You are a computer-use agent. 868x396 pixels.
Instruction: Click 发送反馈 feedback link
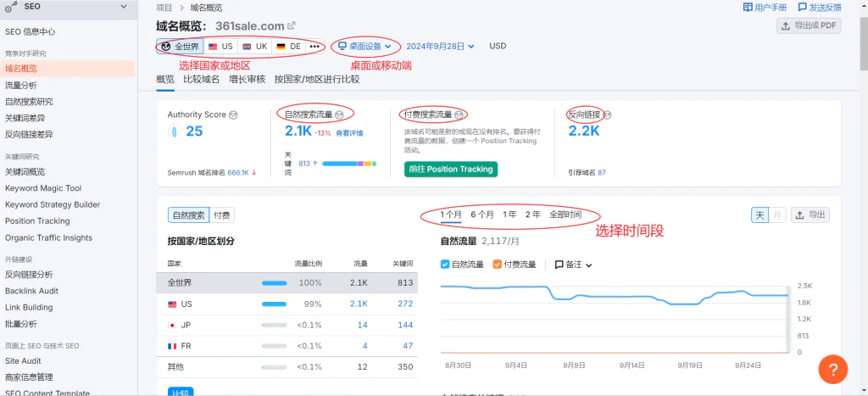(x=820, y=7)
